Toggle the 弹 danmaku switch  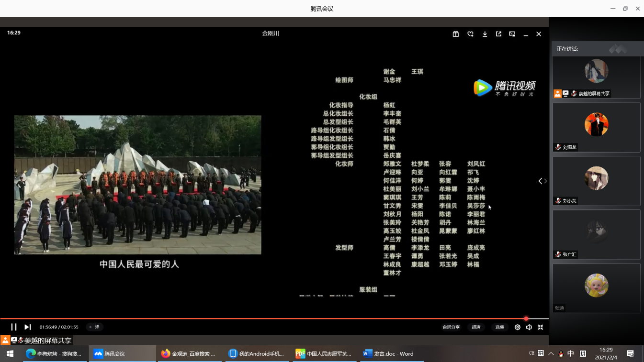(94, 327)
